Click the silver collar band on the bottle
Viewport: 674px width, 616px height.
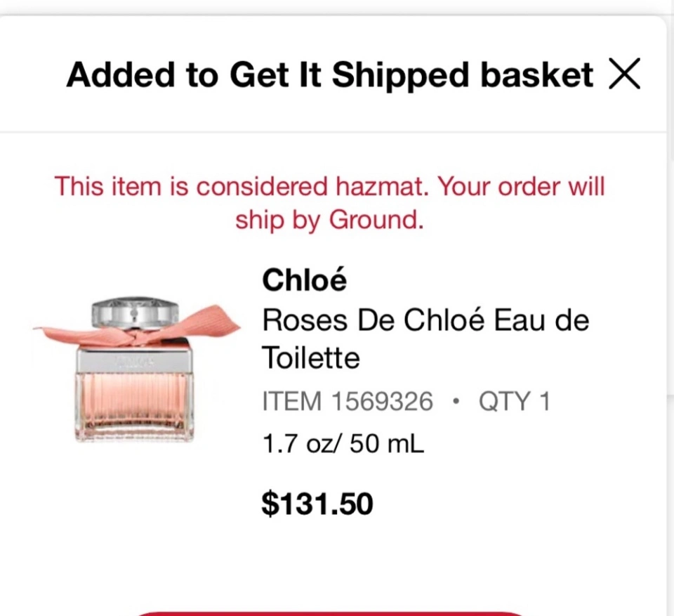135,360
